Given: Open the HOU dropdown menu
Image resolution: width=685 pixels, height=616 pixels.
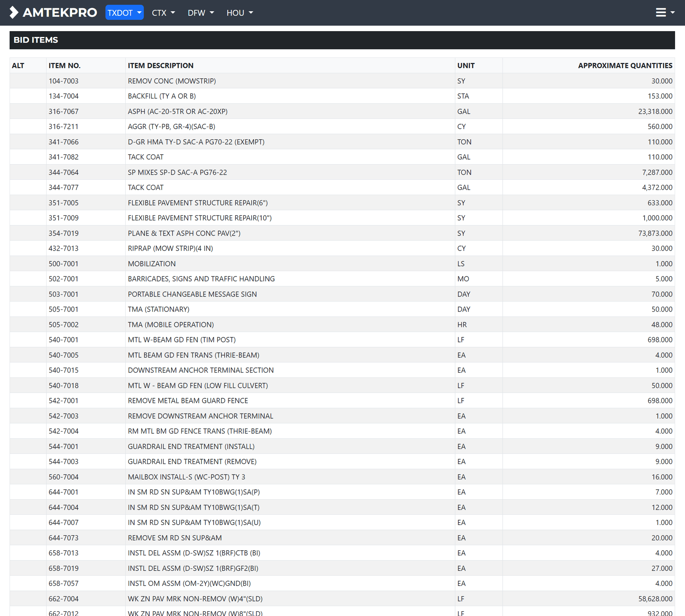Looking at the screenshot, I should pyautogui.click(x=240, y=13).
